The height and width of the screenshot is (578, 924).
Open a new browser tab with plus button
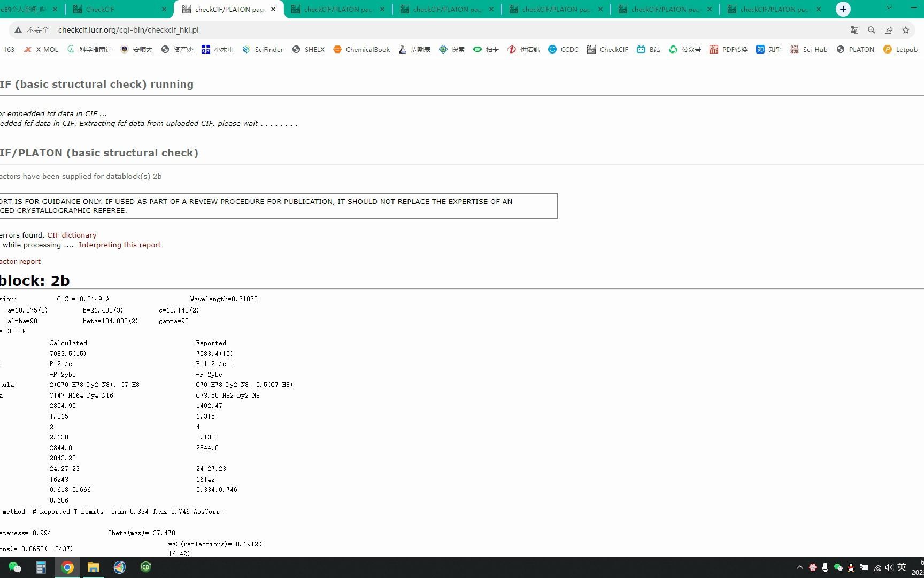click(843, 9)
